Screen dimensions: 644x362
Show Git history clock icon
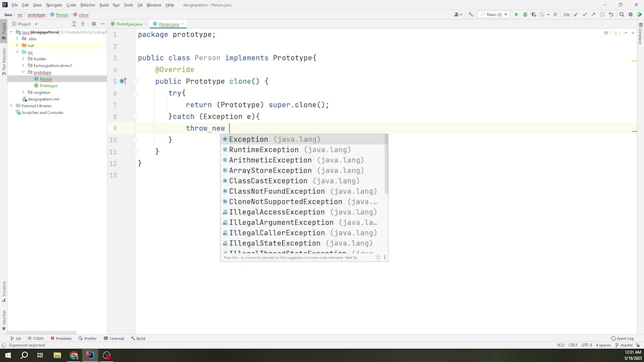click(602, 15)
